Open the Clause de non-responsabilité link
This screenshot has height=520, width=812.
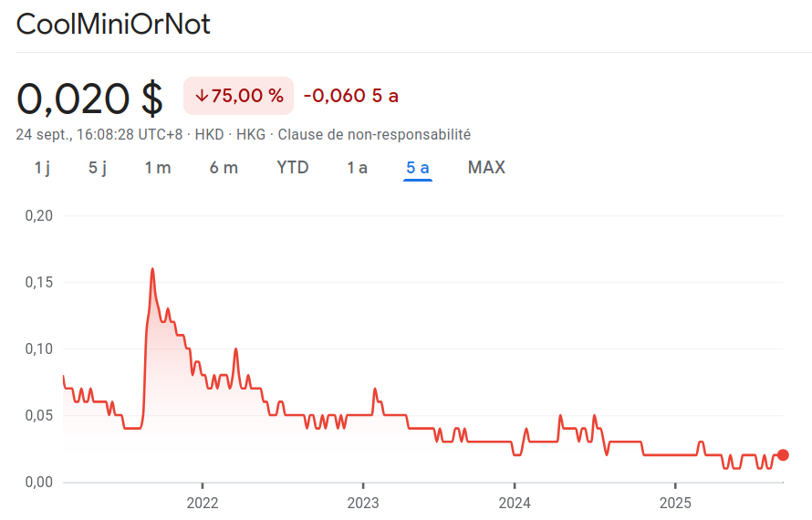[x=374, y=134]
